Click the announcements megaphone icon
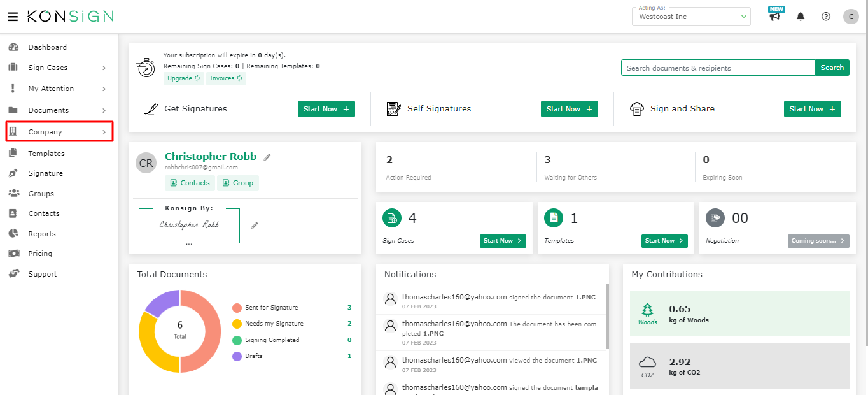This screenshot has width=868, height=395. point(775,17)
